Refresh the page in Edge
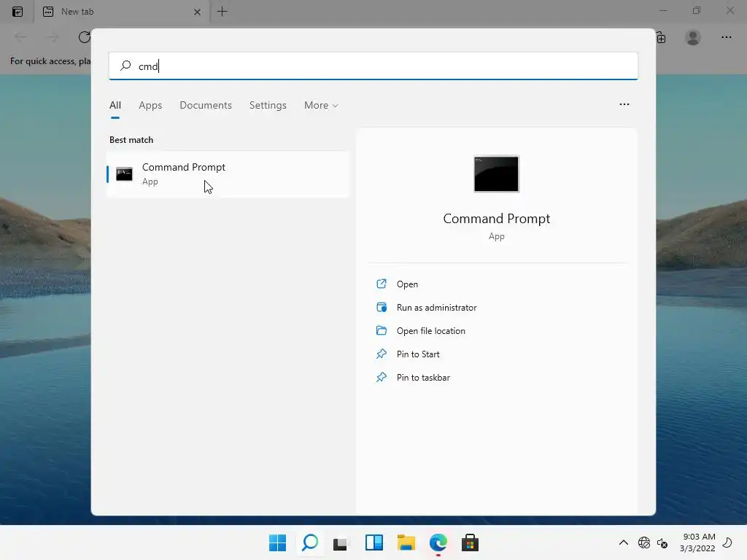 [x=85, y=37]
